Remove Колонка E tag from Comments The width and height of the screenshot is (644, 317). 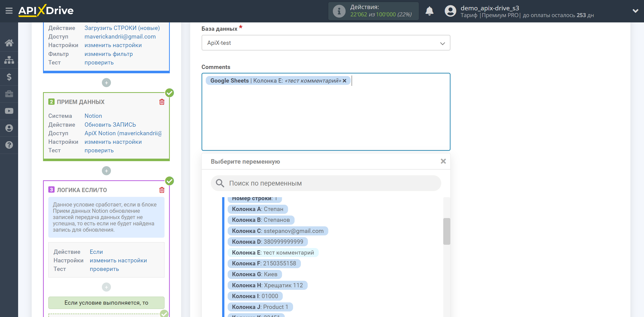[345, 81]
